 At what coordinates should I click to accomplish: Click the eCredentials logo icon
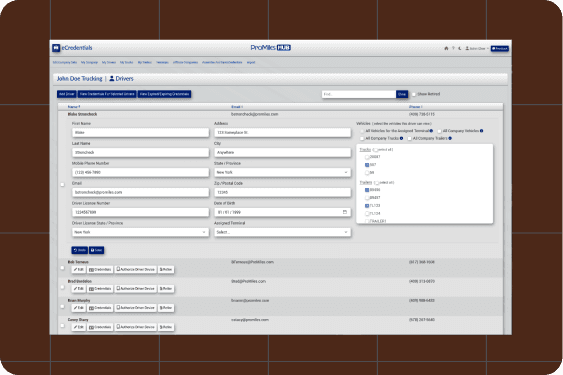(56, 48)
